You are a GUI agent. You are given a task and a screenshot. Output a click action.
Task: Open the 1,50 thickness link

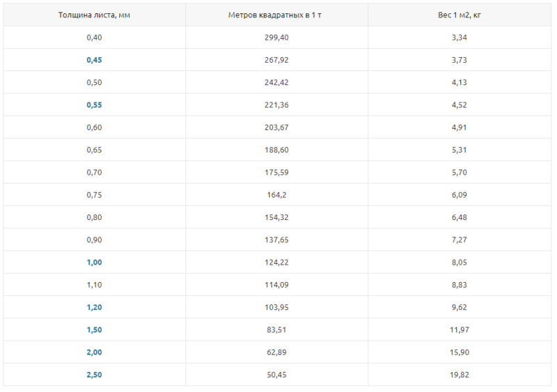94,330
